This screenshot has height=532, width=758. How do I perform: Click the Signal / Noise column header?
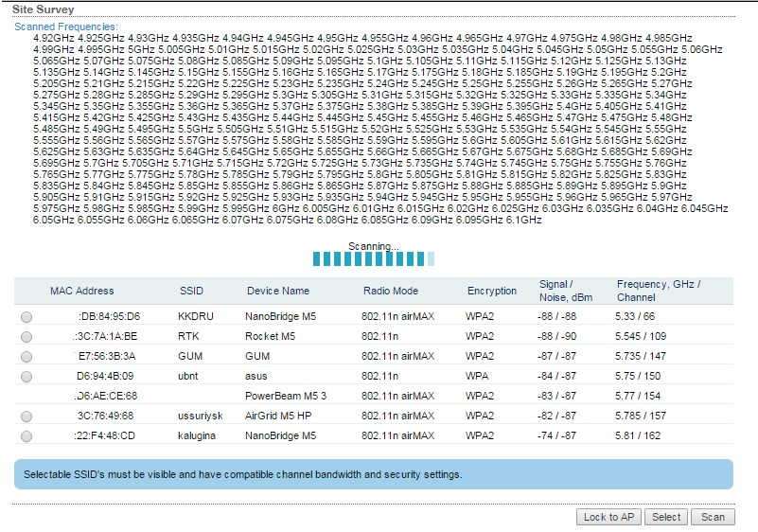pyautogui.click(x=557, y=290)
